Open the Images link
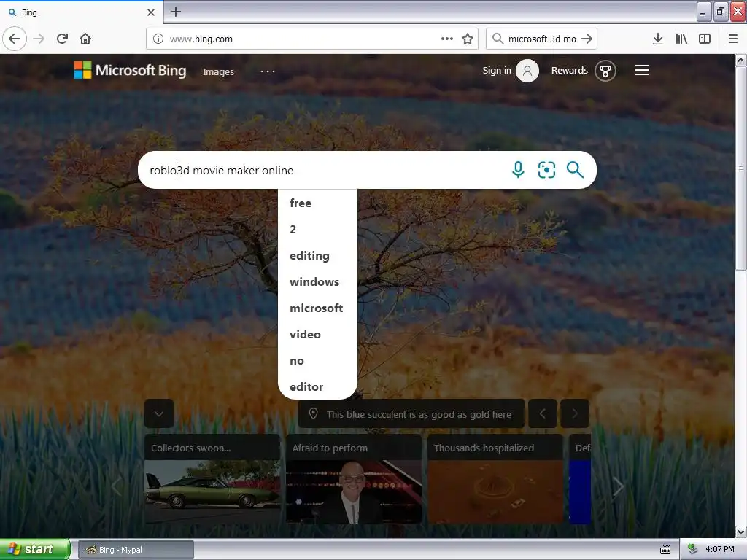 click(218, 72)
